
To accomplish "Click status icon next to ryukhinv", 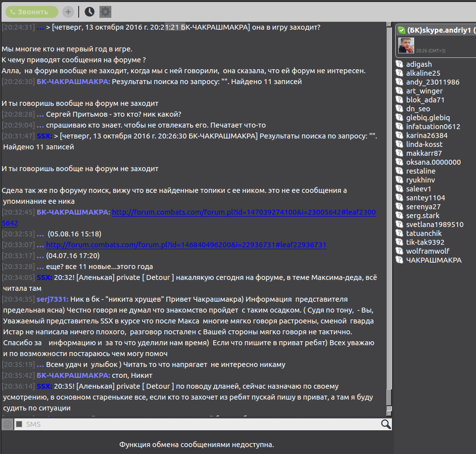I will tap(399, 180).
